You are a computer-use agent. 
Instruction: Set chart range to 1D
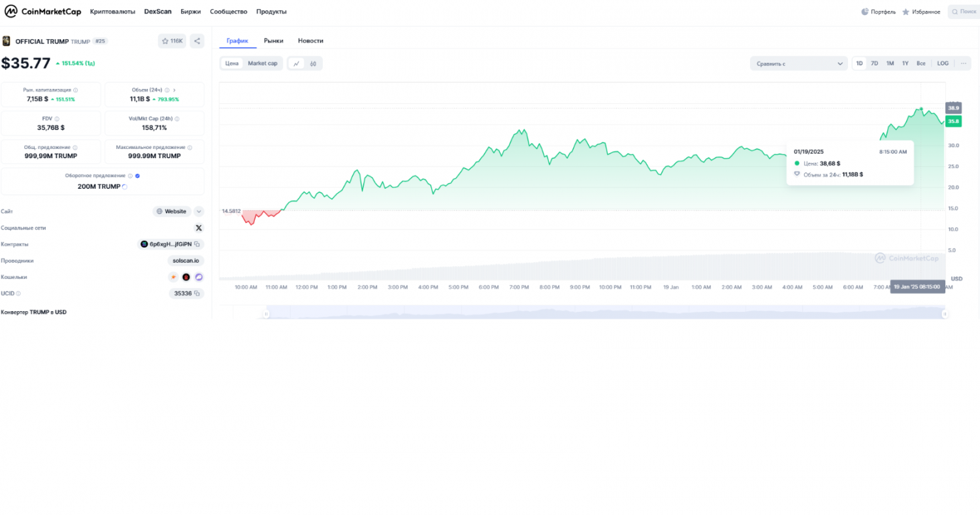[x=860, y=63]
